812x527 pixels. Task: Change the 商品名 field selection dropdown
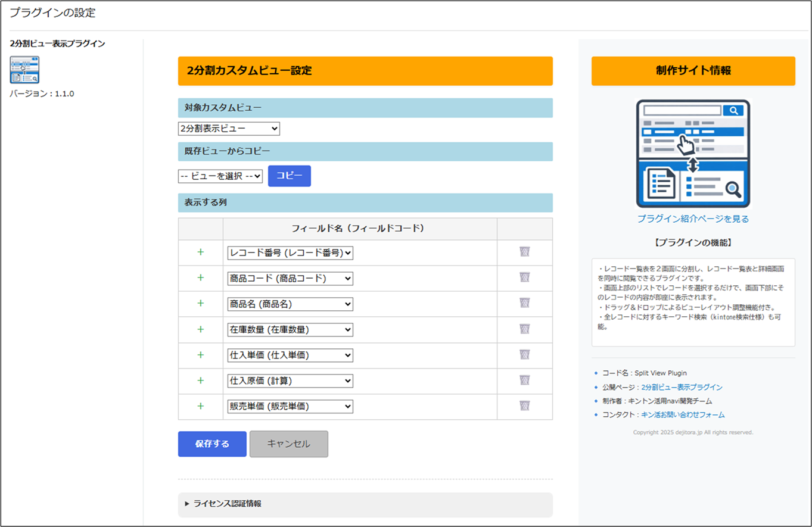[290, 304]
